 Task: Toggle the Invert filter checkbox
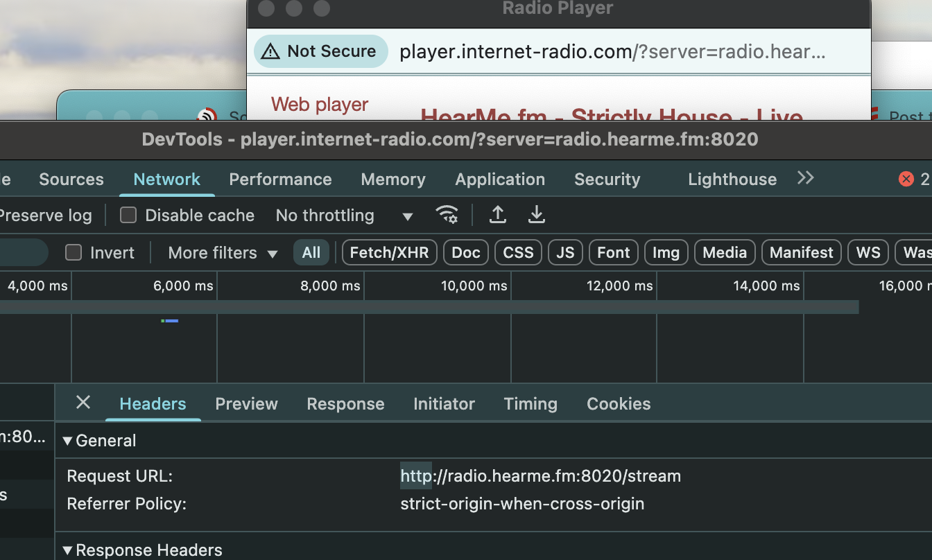pyautogui.click(x=74, y=253)
